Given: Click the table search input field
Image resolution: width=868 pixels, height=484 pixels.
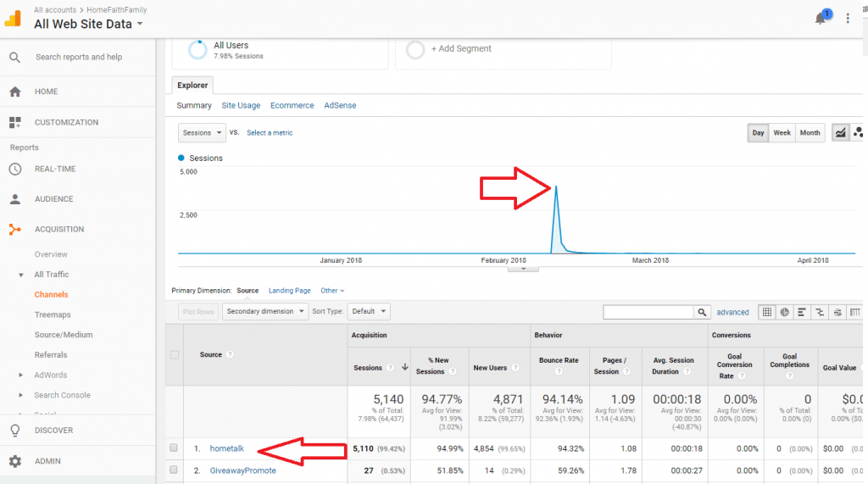Looking at the screenshot, I should (648, 312).
